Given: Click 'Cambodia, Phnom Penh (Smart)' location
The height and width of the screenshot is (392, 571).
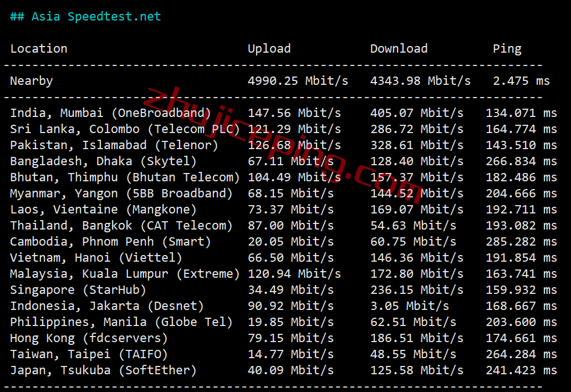Looking at the screenshot, I should [x=111, y=242].
